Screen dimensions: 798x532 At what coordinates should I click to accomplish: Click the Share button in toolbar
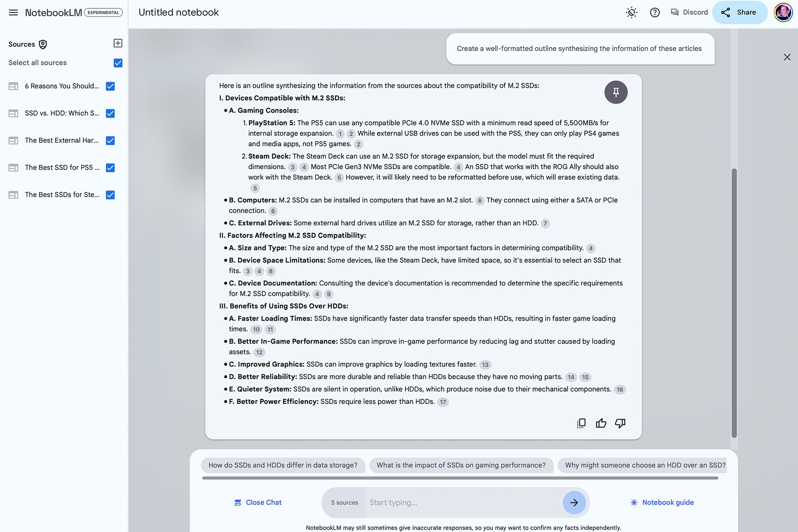(739, 12)
